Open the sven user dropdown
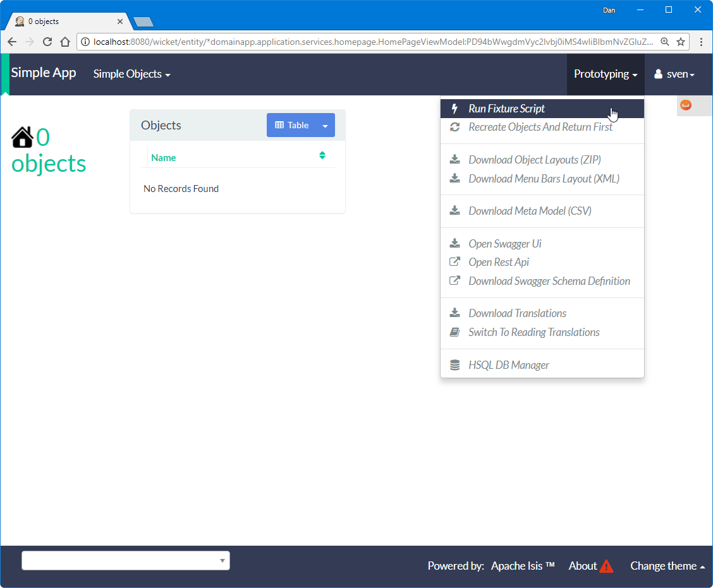The width and height of the screenshot is (713, 588). [674, 74]
